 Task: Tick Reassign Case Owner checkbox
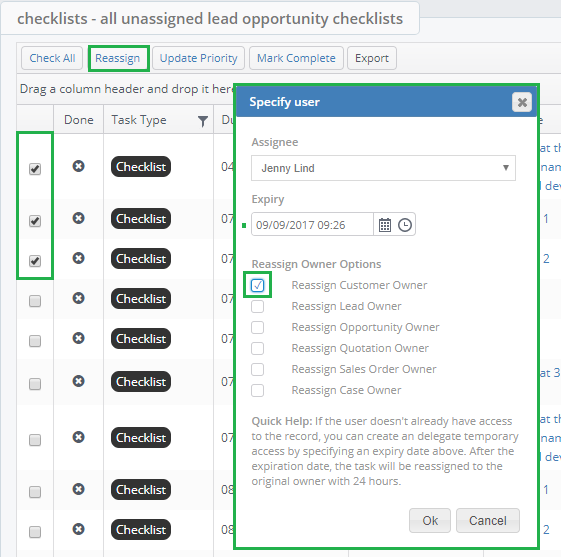tap(257, 390)
